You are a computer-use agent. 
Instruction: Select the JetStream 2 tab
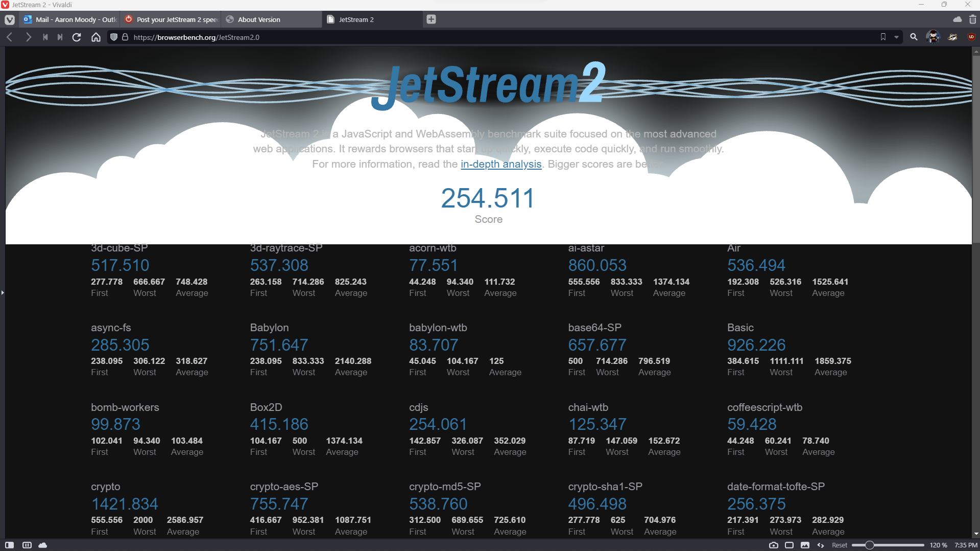coord(373,19)
